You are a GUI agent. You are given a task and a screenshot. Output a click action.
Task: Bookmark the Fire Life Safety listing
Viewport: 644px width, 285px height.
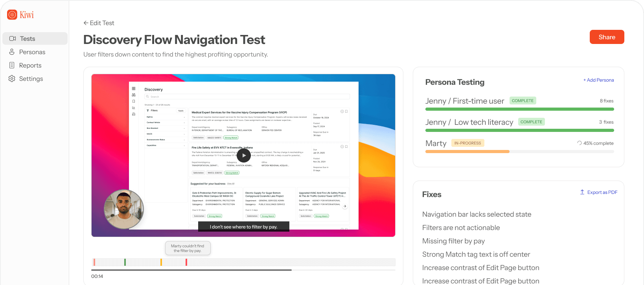(x=346, y=147)
